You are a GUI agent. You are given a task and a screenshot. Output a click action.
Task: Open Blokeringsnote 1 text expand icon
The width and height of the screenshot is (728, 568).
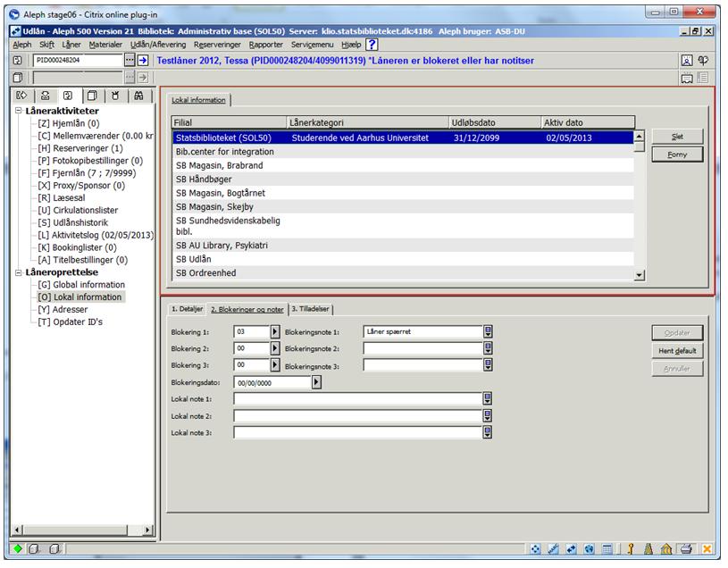489,332
